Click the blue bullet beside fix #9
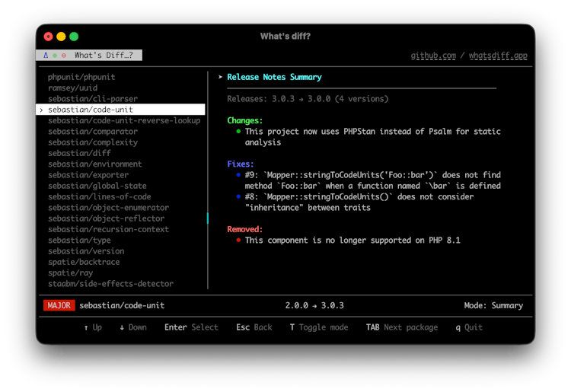The image size is (571, 392). click(238, 175)
